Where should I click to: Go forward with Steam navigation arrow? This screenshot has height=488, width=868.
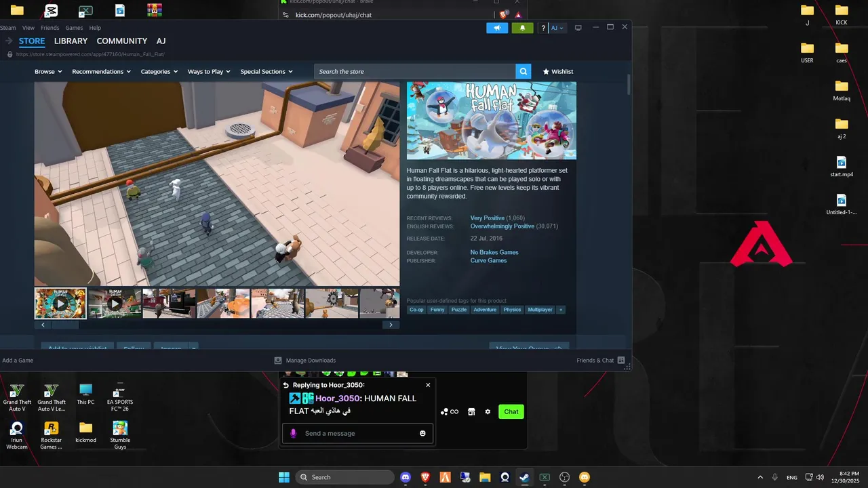click(x=9, y=41)
